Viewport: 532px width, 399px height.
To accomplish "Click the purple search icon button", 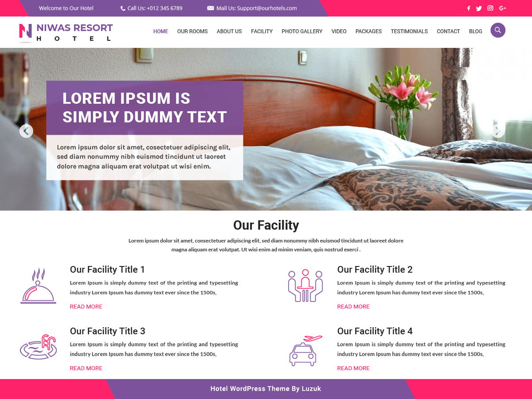I will pos(498,30).
